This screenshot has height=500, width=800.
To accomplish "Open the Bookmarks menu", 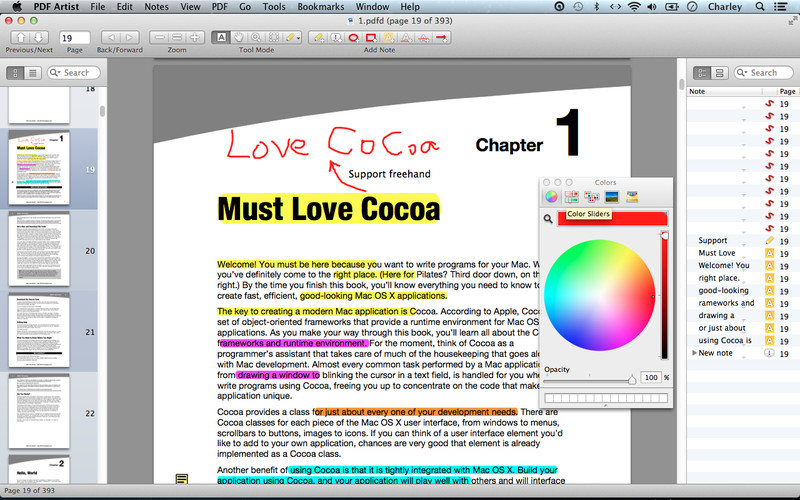I will [320, 7].
